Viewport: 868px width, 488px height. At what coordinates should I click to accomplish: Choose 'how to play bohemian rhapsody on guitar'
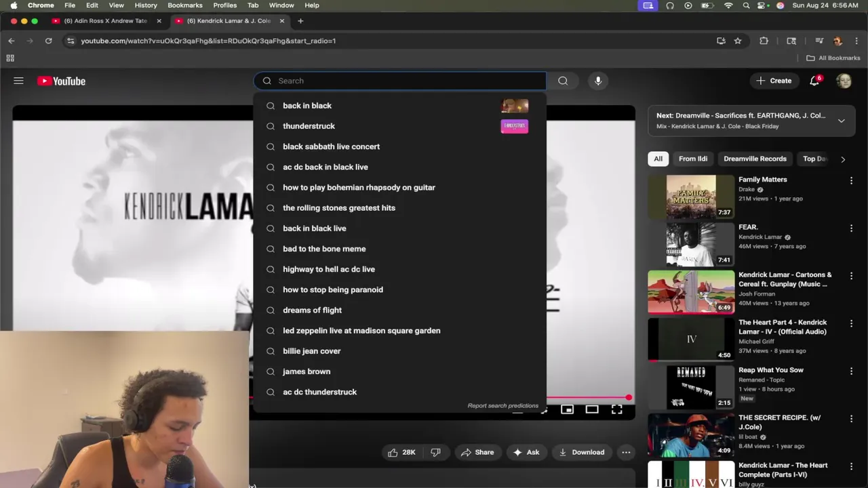pos(399,187)
